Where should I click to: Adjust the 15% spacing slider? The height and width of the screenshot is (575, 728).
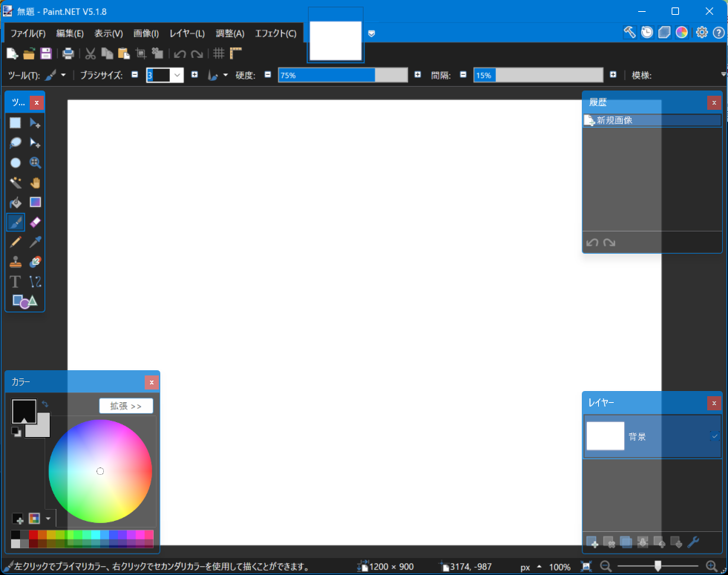pyautogui.click(x=538, y=75)
